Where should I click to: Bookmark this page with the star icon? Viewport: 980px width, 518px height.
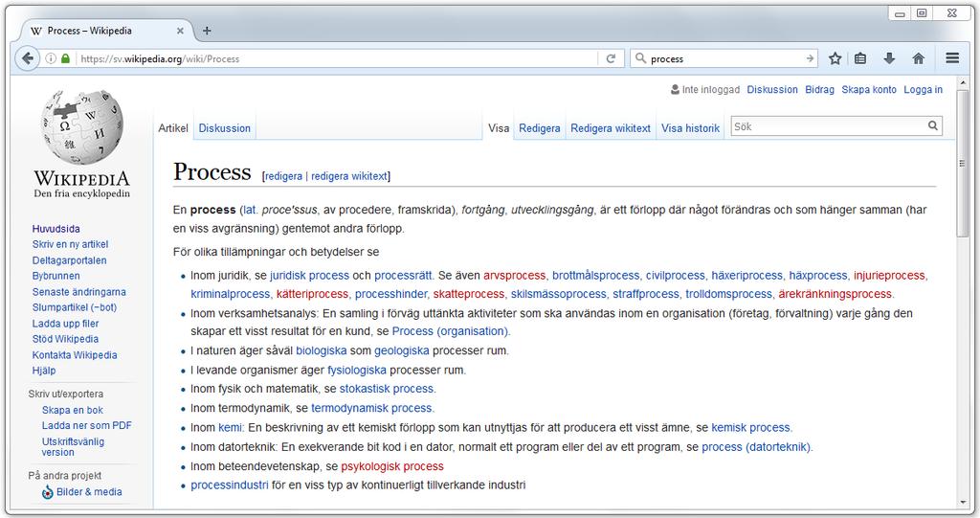pyautogui.click(x=835, y=58)
